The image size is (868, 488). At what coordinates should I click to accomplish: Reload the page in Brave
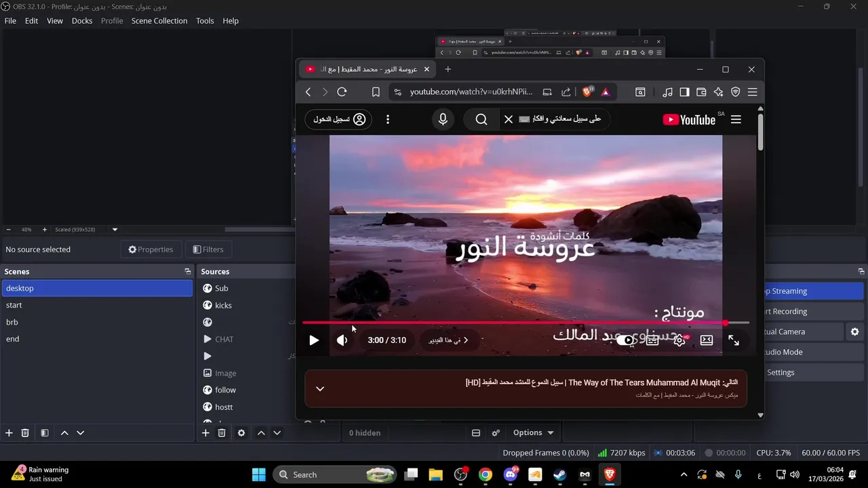pyautogui.click(x=342, y=92)
